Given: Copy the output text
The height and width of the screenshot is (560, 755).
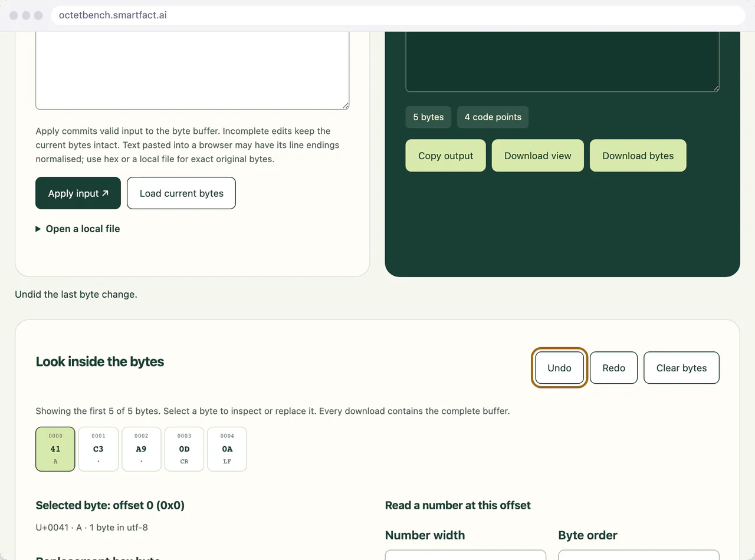Looking at the screenshot, I should coord(446,156).
